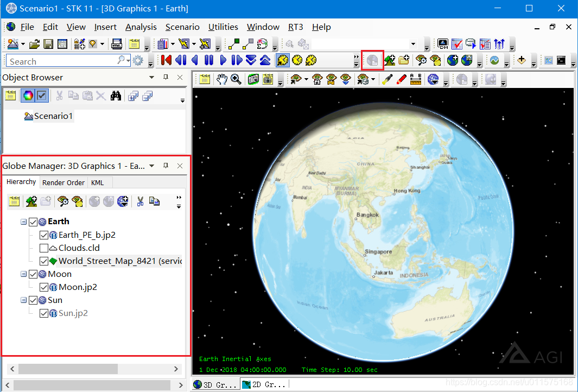Open the Object Browser panel dropdown arrow
Image resolution: width=578 pixels, height=392 pixels.
tap(151, 78)
